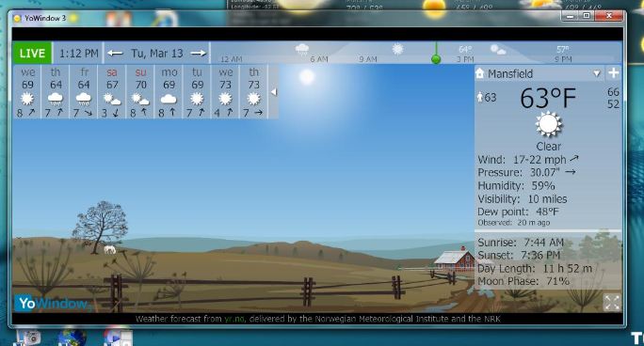Select first Thursday forecast with 64 degrees
644x346 pixels.
[x=55, y=92]
